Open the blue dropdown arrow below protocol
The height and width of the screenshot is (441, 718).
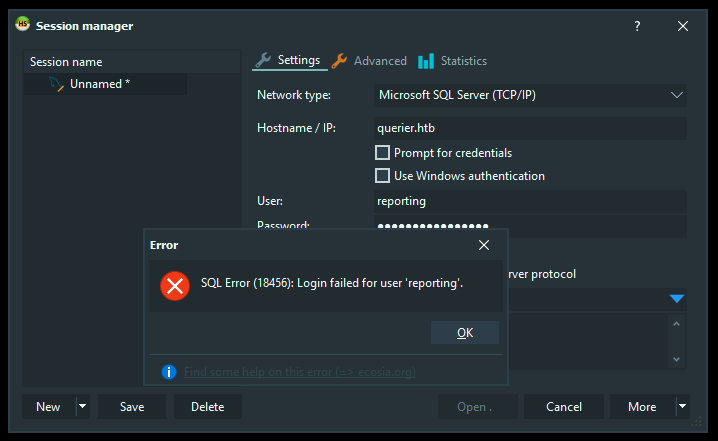tap(676, 298)
